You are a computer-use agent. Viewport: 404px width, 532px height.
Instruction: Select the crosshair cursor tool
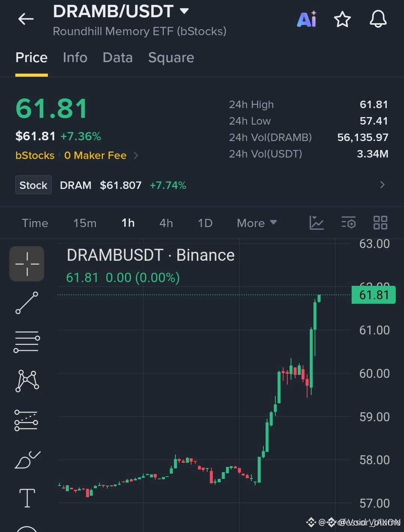27,264
